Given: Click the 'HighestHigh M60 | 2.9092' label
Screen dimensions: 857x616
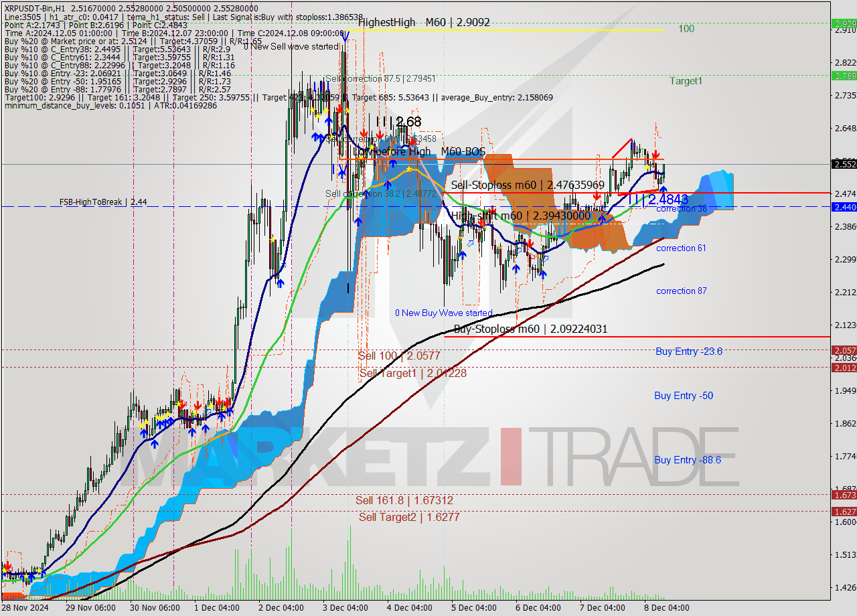Looking at the screenshot, I should 424,22.
